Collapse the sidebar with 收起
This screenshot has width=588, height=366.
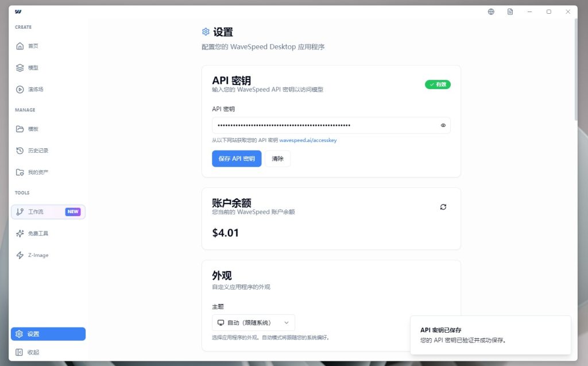pos(48,352)
